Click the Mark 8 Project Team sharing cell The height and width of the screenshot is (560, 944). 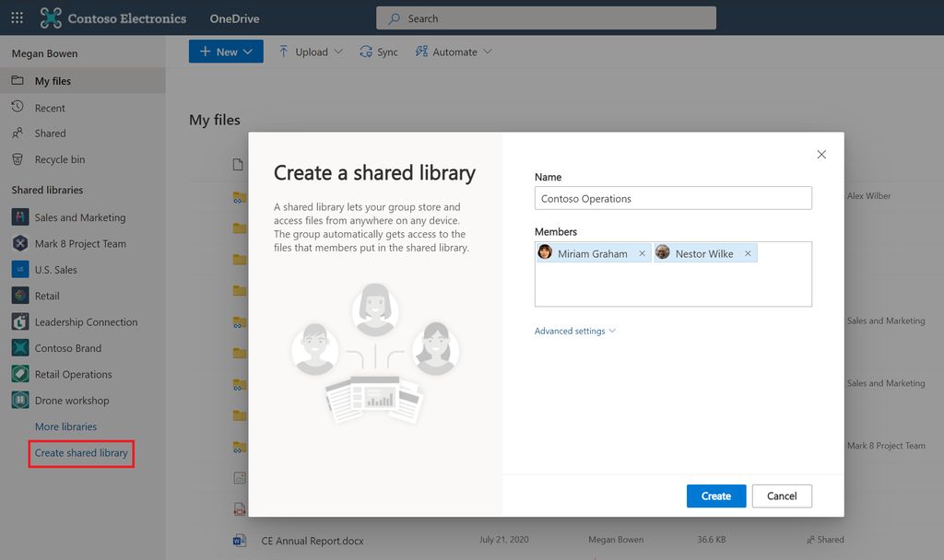point(886,446)
